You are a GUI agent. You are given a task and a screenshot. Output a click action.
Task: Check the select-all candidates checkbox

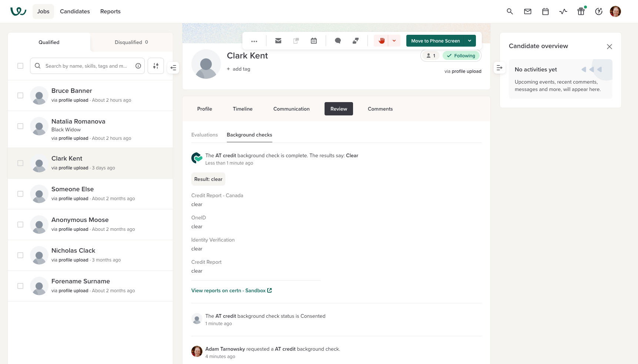20,66
